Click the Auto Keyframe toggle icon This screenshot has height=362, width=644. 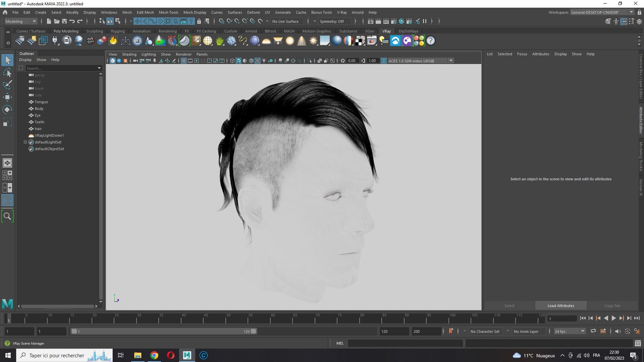[x=628, y=331]
